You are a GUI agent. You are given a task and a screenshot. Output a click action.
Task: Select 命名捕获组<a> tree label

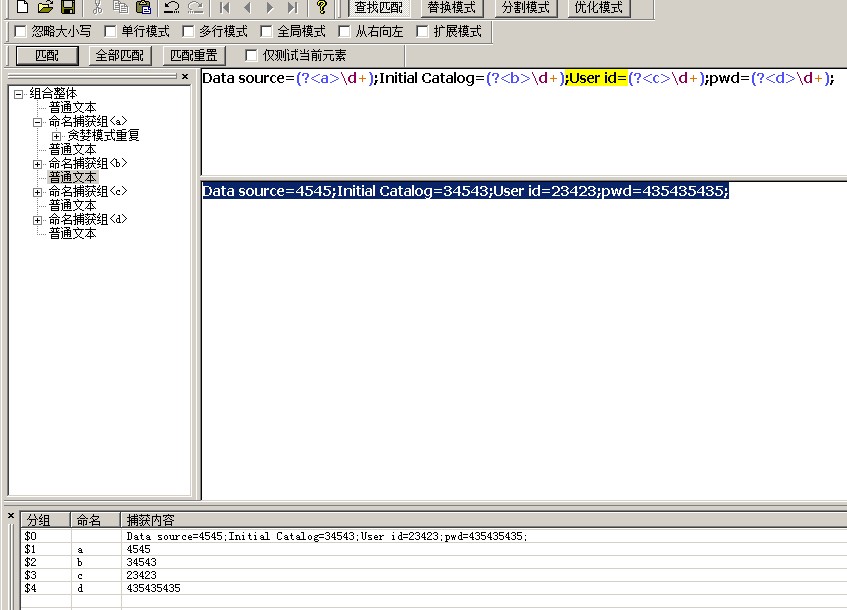(x=88, y=122)
